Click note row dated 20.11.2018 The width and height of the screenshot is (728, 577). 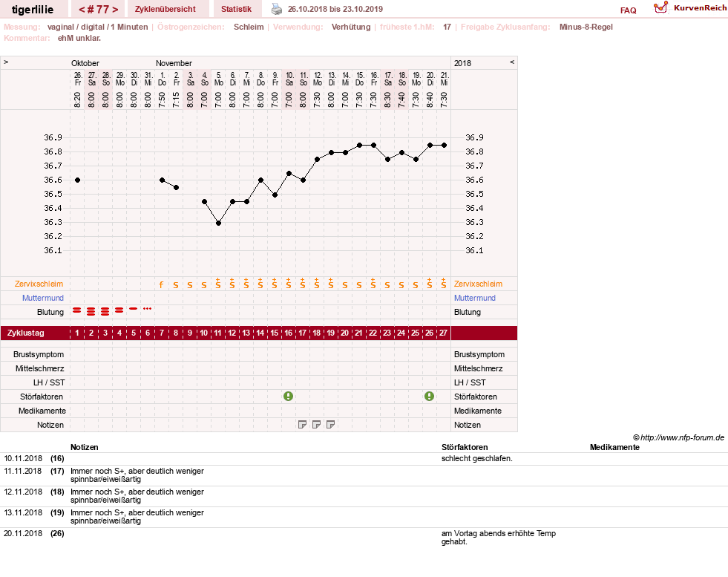364,538
